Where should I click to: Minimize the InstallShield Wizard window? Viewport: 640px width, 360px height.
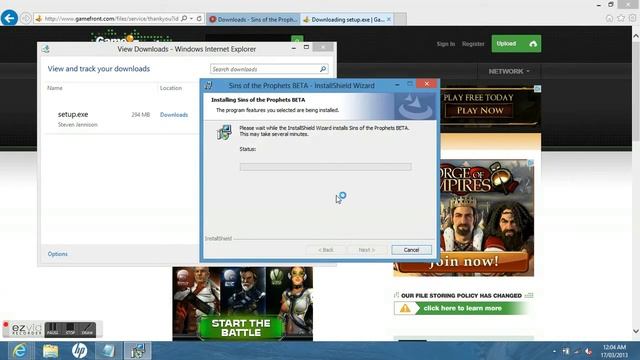pos(397,84)
